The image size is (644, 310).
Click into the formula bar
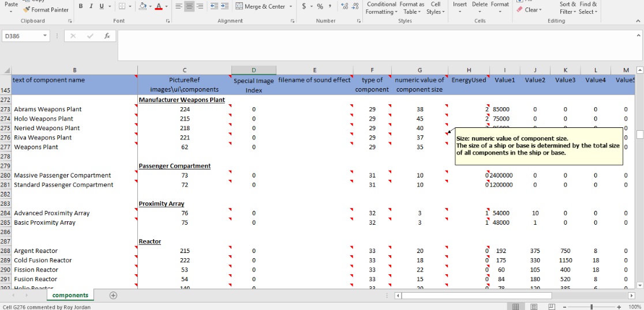[x=375, y=45]
